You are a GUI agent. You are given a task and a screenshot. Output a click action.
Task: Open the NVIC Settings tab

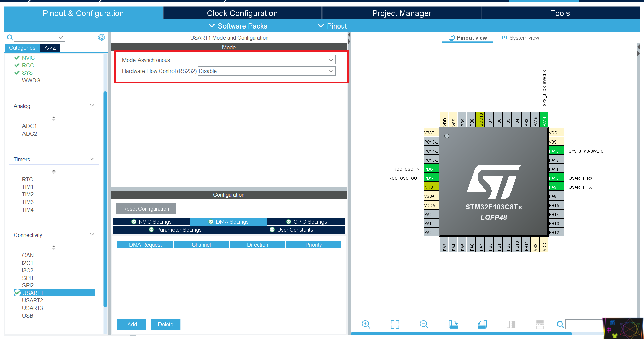click(151, 222)
